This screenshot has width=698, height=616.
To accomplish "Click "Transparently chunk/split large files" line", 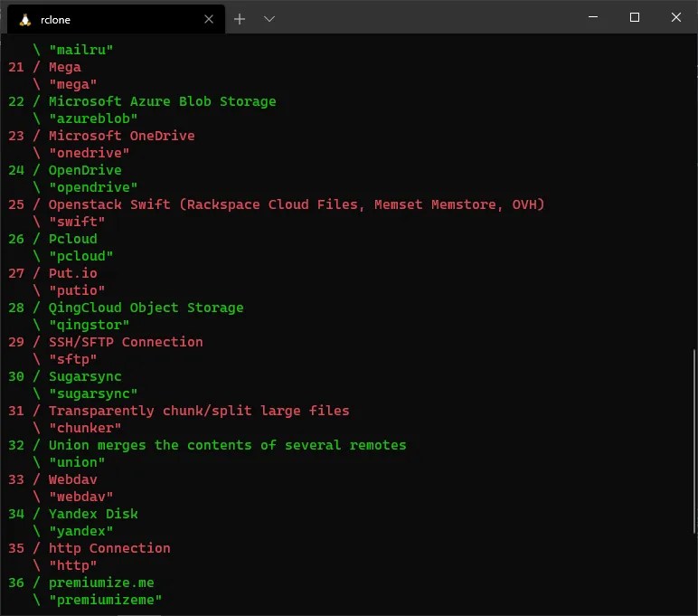I will pos(178,411).
